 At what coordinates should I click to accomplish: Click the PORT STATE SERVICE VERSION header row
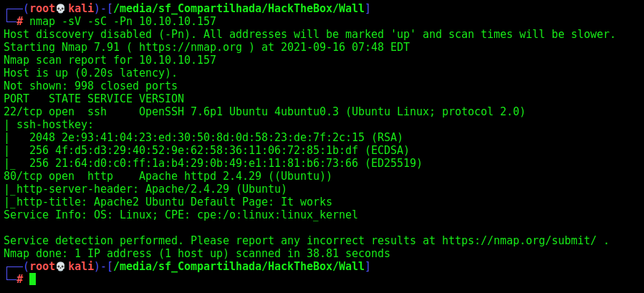click(94, 99)
